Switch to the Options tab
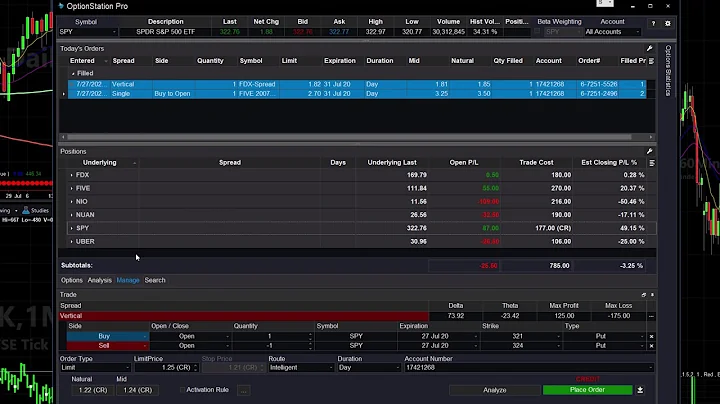The width and height of the screenshot is (720, 404). pos(72,280)
